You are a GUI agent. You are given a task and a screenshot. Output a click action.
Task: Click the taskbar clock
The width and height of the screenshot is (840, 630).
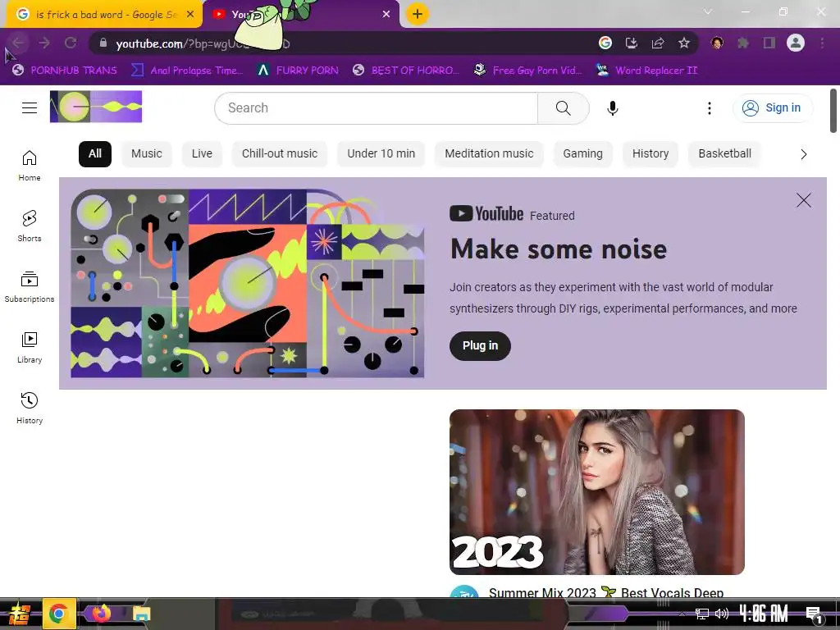(x=764, y=614)
